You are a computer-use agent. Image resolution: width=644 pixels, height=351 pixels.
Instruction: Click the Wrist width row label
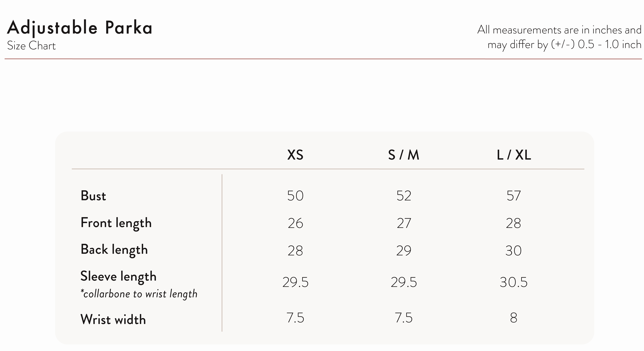point(113,319)
